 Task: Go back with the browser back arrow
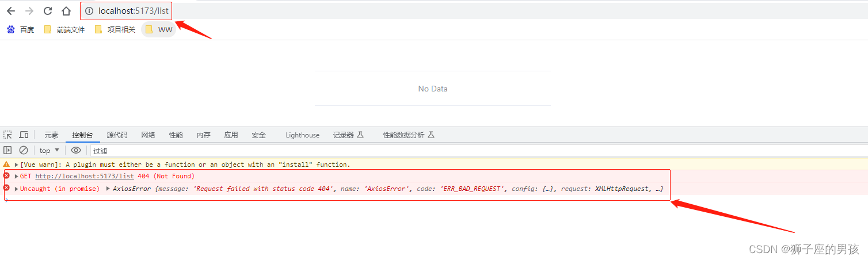(11, 11)
